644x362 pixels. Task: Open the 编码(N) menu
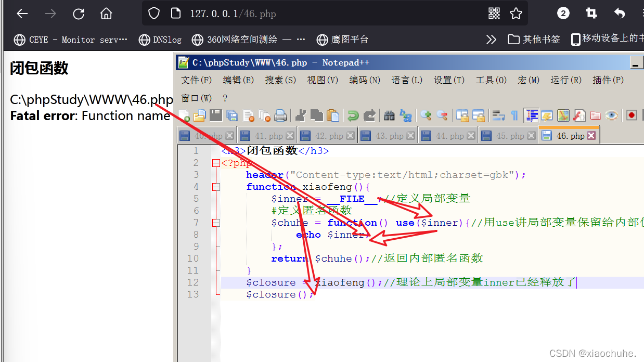point(365,80)
